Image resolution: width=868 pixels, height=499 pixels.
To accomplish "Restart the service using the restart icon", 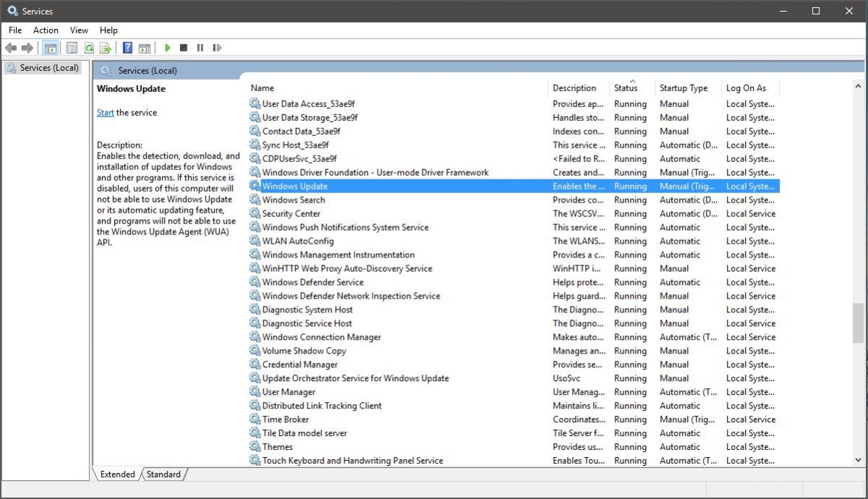I will (218, 48).
